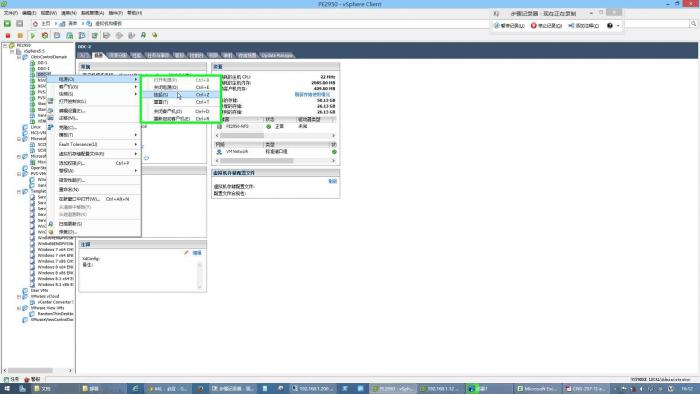Screen dimensions: 700x394
Task: Open the Help (H) menu in menu bar
Action: pos(134,13)
